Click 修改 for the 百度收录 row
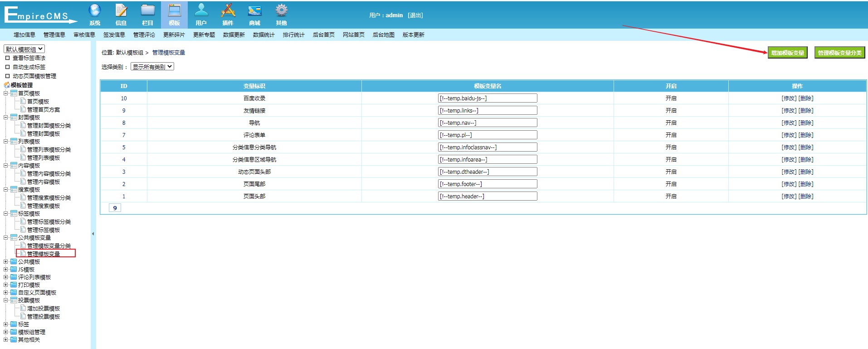 point(789,98)
